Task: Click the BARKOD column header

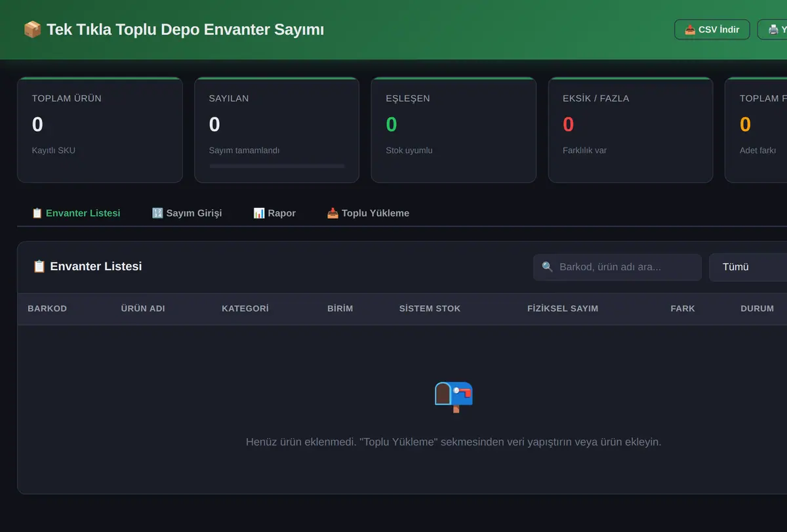Action: click(47, 308)
